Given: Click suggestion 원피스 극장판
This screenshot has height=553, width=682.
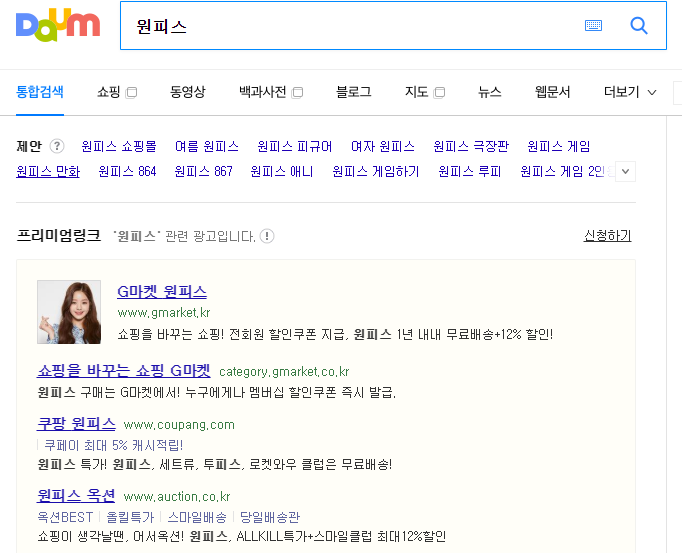Looking at the screenshot, I should pos(471,146).
